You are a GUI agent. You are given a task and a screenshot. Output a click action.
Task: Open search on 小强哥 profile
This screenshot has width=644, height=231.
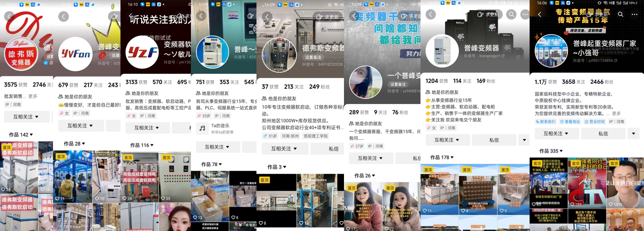pyautogui.click(x=621, y=14)
